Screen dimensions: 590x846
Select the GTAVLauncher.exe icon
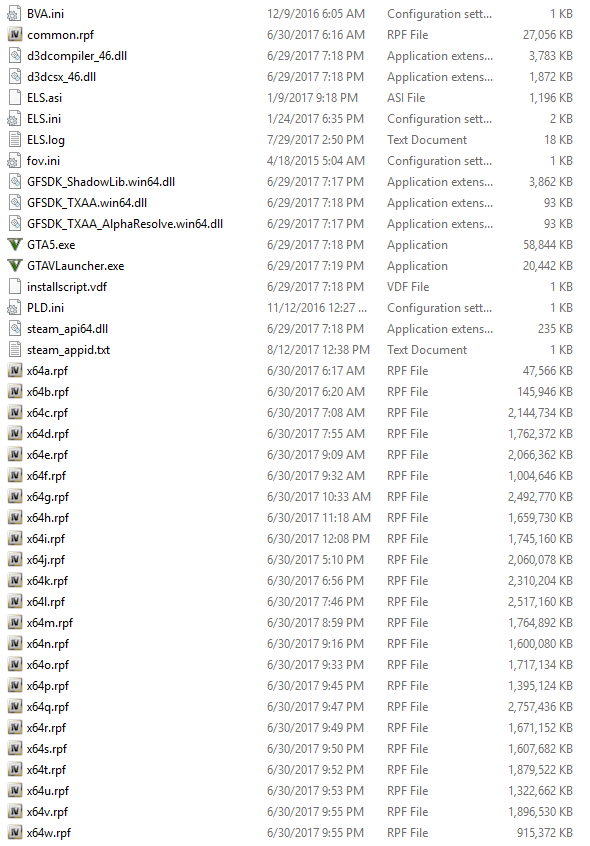(15, 266)
